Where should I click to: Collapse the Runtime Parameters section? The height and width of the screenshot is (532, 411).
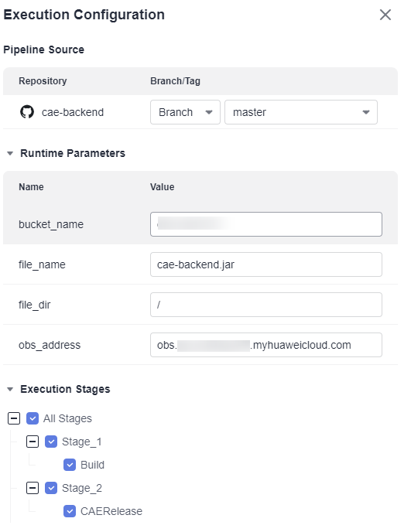pos(10,153)
